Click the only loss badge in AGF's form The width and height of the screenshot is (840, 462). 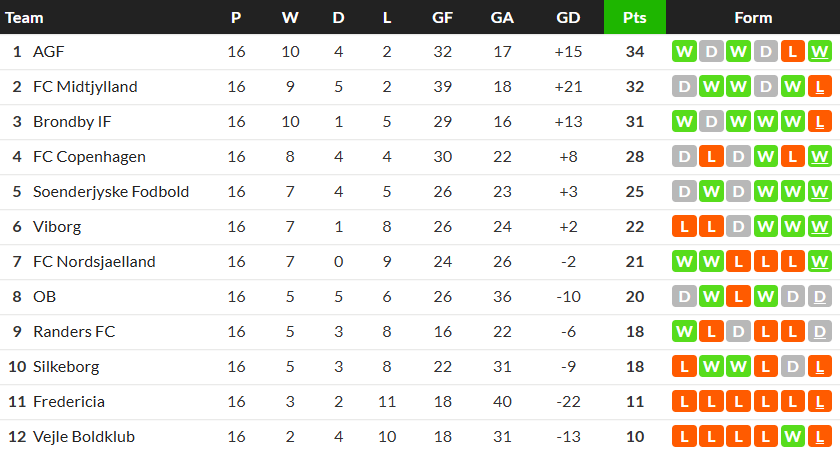pos(792,52)
